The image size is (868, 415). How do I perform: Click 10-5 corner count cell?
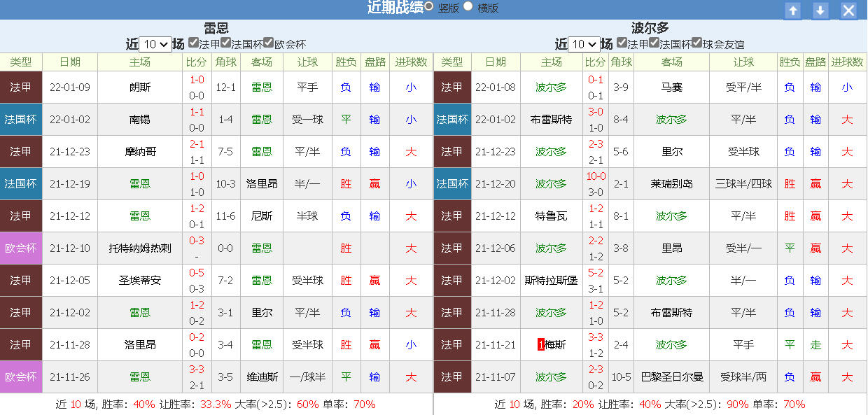click(621, 377)
